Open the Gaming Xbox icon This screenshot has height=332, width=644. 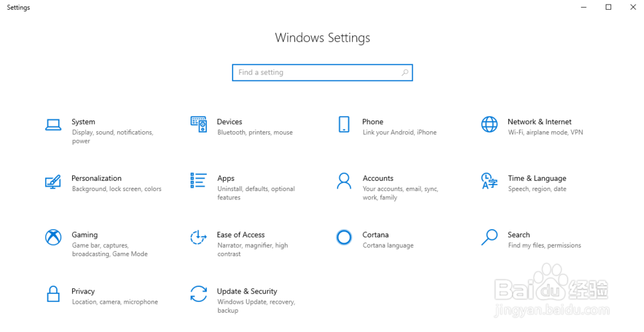tap(53, 237)
